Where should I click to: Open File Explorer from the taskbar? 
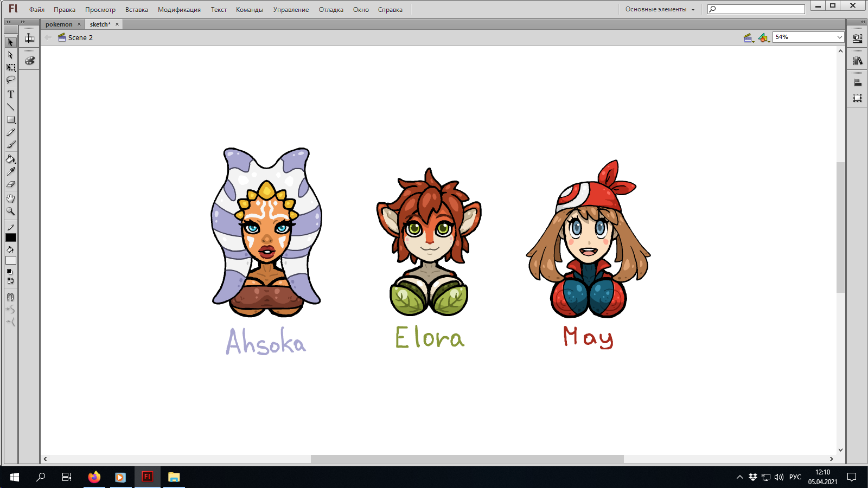(x=174, y=477)
